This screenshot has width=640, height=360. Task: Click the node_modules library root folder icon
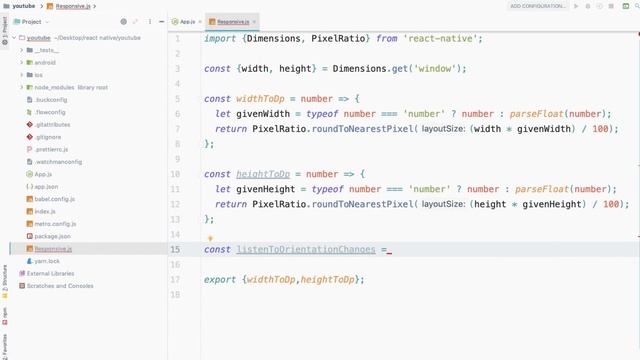[x=30, y=87]
